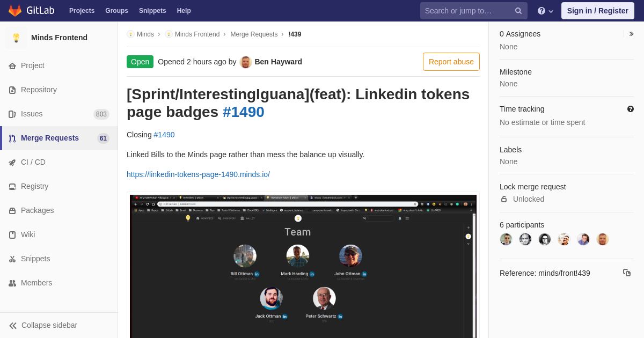Open the Groups menu
644x338 pixels.
(x=116, y=11)
